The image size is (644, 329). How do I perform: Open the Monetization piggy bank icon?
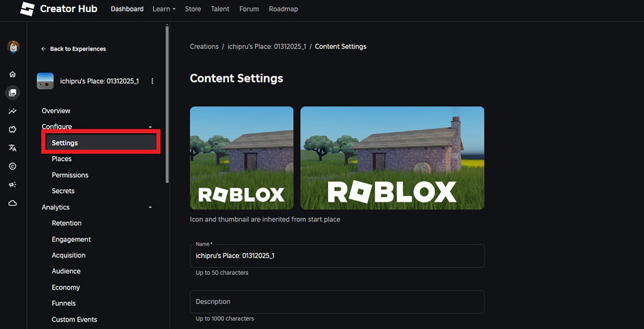[13, 129]
